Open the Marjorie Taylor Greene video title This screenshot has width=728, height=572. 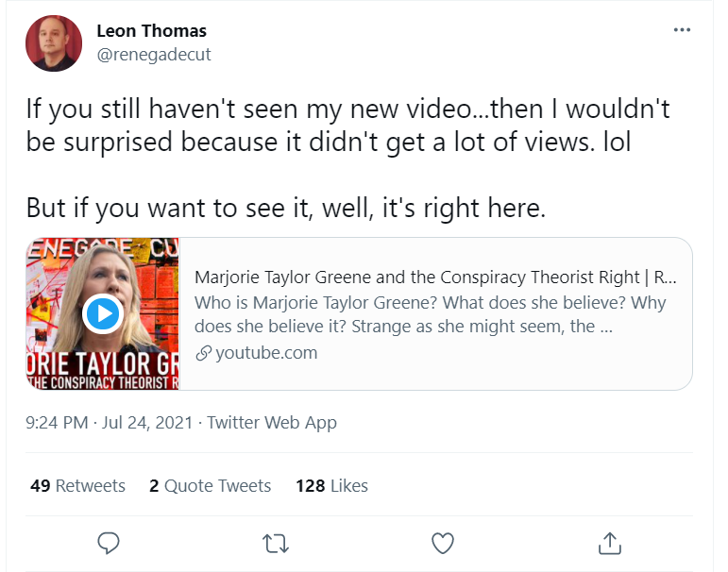pyautogui.click(x=435, y=278)
